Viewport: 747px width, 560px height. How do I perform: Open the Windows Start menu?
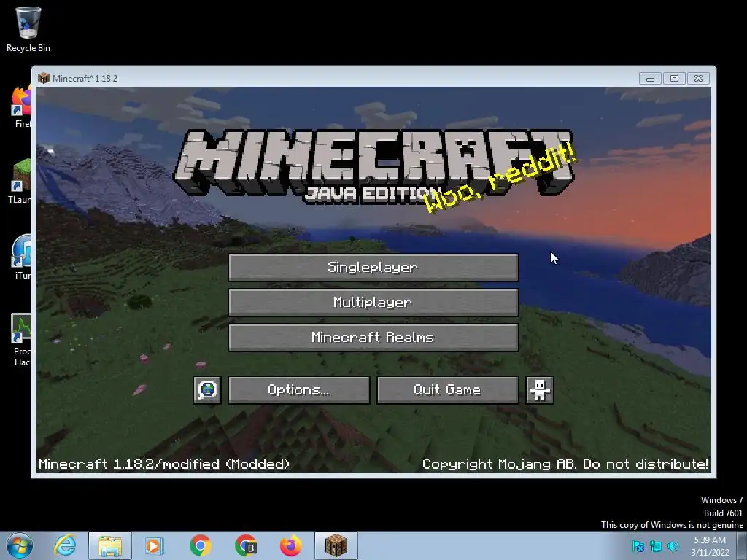pyautogui.click(x=20, y=545)
